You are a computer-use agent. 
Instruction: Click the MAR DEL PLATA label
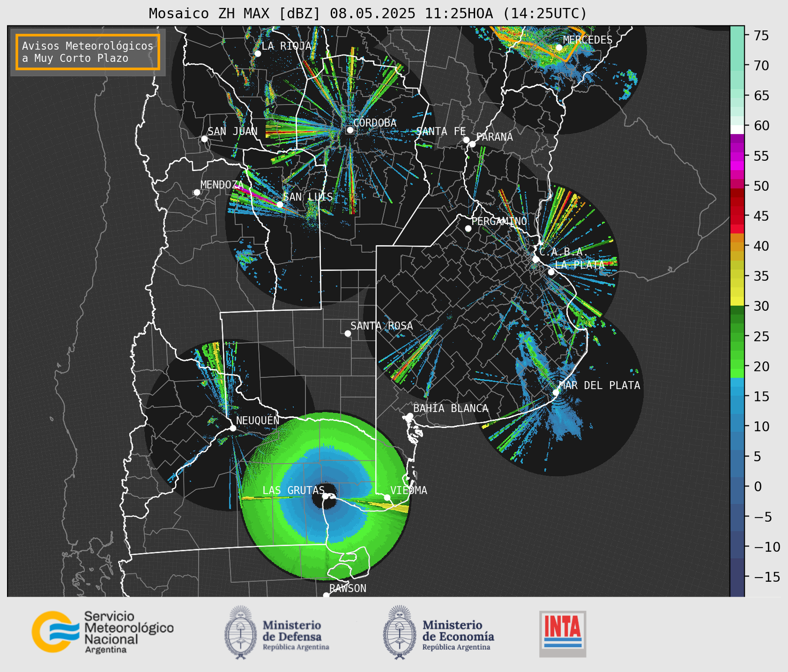[x=599, y=386]
